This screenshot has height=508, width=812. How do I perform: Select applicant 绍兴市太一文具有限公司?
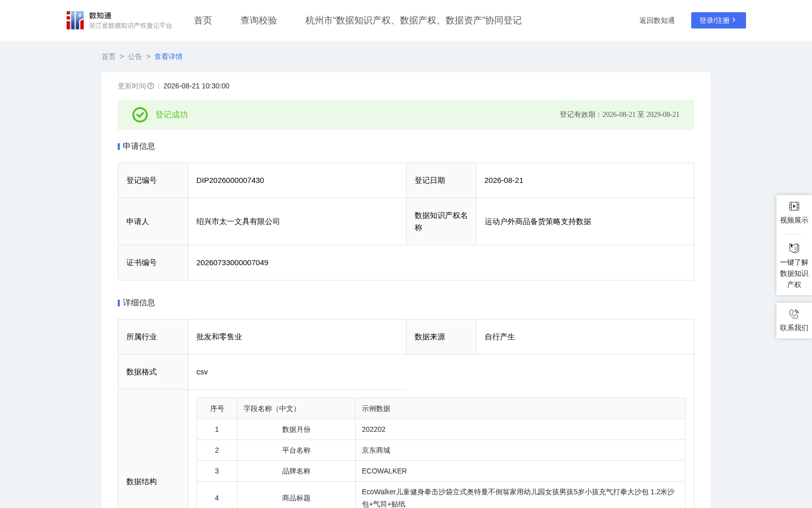tap(238, 221)
